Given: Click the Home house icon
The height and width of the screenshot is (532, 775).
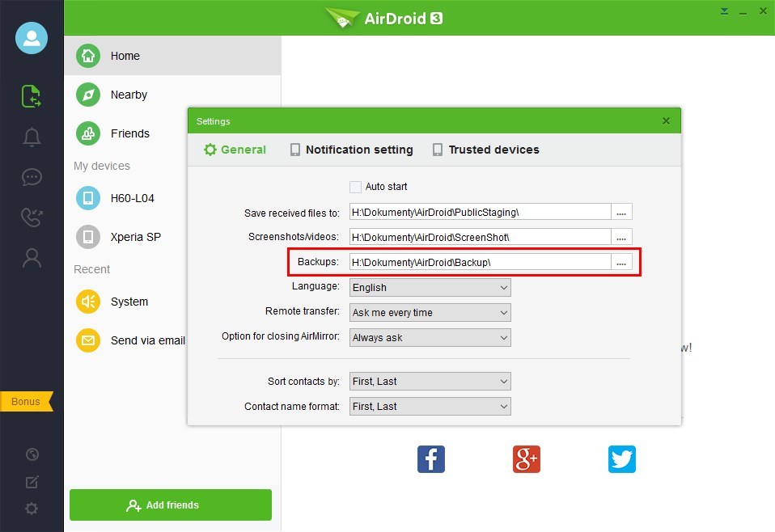Looking at the screenshot, I should click(x=88, y=56).
